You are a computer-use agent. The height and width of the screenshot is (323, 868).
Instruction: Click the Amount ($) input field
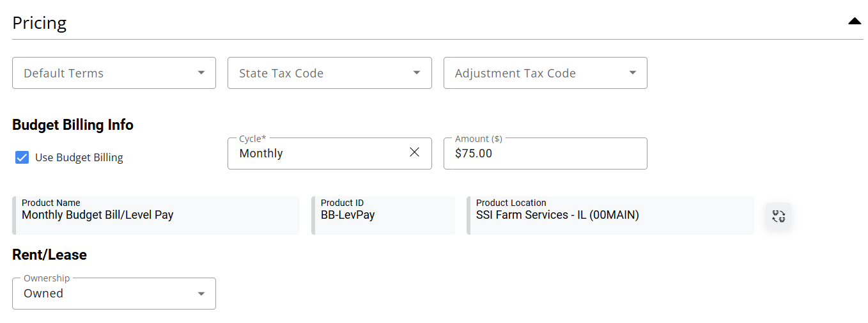point(545,154)
